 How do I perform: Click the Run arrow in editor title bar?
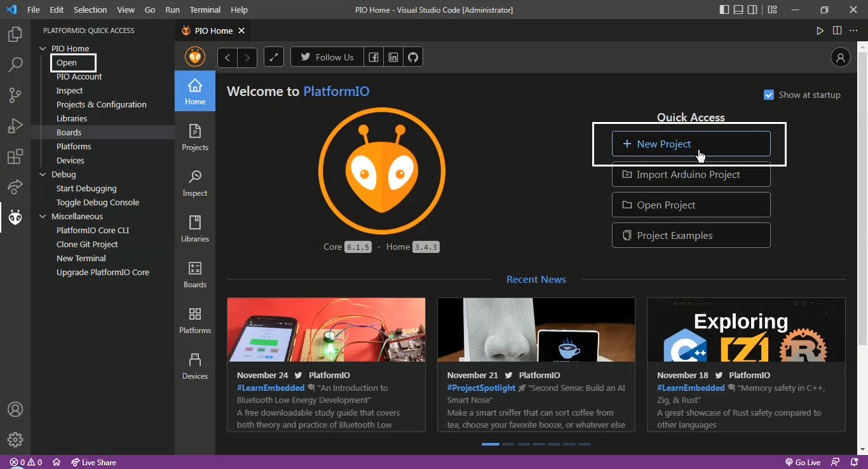pos(820,31)
